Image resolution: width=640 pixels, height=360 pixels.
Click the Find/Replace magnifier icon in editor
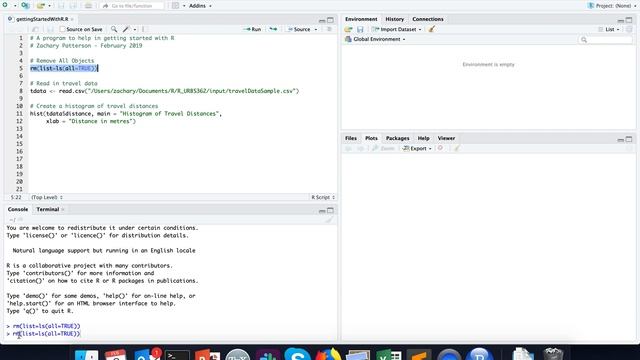point(114,29)
